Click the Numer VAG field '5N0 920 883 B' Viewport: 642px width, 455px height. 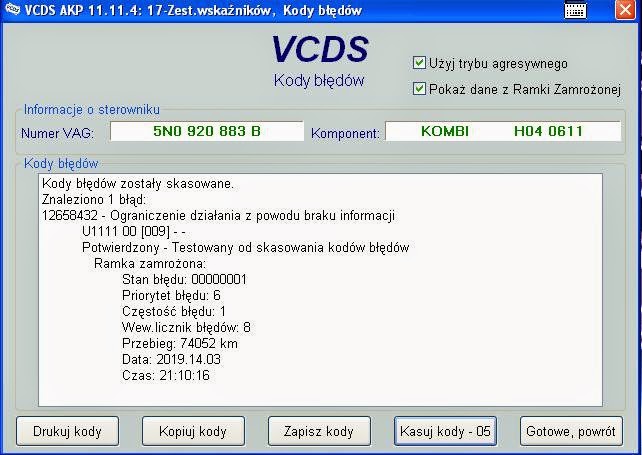click(x=207, y=131)
